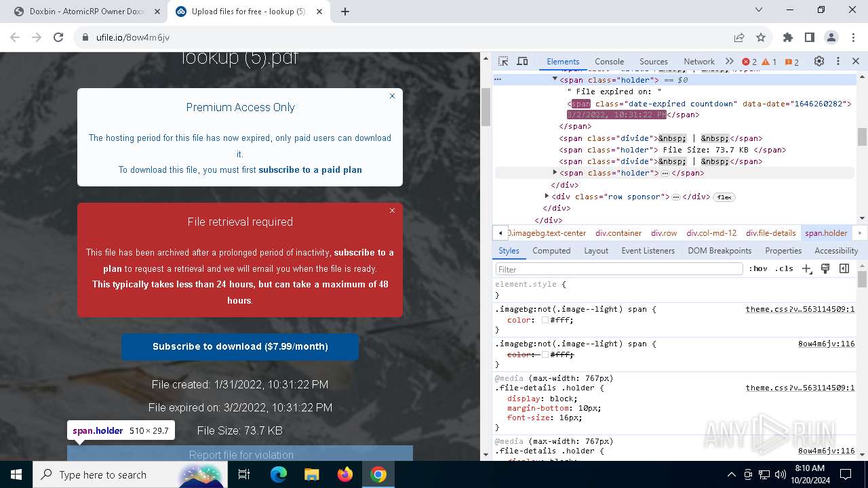
Task: Share this page icon in address bar
Action: pos(739,38)
